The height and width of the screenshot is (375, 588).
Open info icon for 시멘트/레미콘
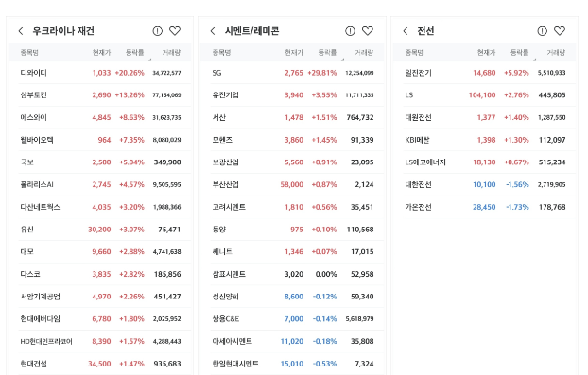pyautogui.click(x=350, y=31)
